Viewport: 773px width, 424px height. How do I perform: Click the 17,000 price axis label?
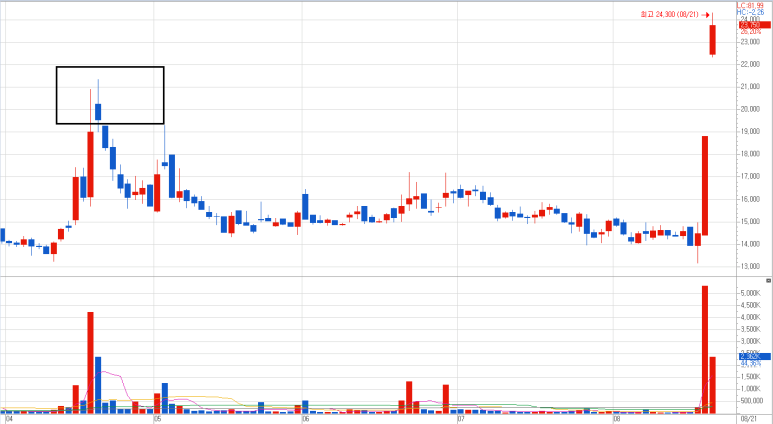[x=750, y=177]
